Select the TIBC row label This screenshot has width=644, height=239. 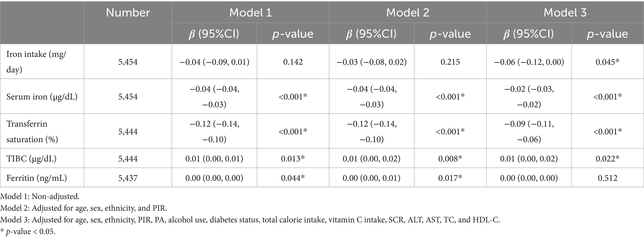(31, 159)
